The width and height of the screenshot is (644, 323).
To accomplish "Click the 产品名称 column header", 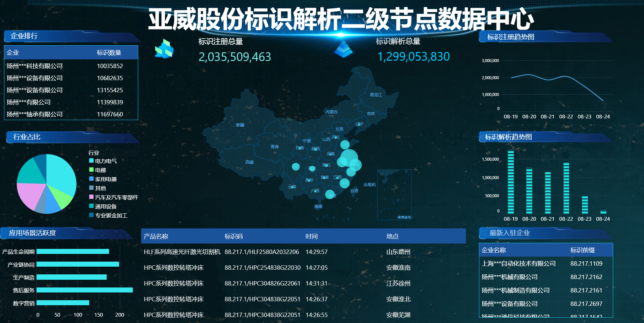I will coord(156,236).
